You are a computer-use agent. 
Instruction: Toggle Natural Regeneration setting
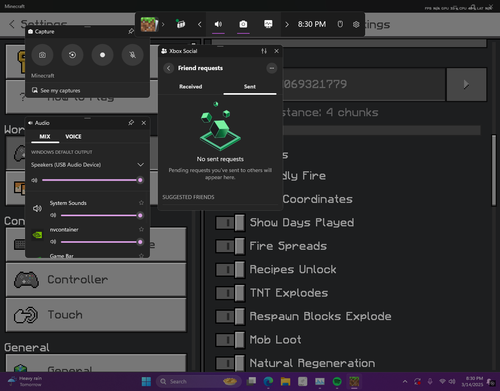tap(230, 363)
